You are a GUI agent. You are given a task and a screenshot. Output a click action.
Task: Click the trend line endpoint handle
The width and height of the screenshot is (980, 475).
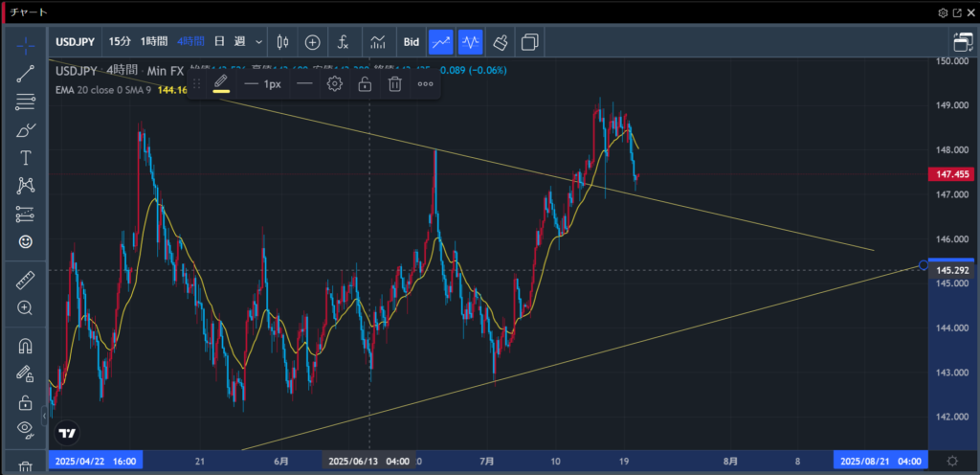924,265
